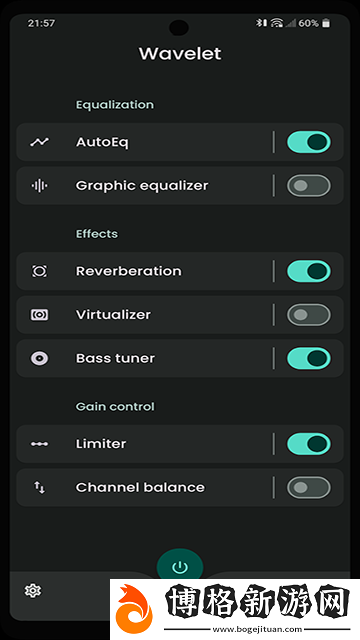Viewport: 360px width, 640px height.
Task: Enable the Graphic equalizer switch
Action: tap(309, 186)
